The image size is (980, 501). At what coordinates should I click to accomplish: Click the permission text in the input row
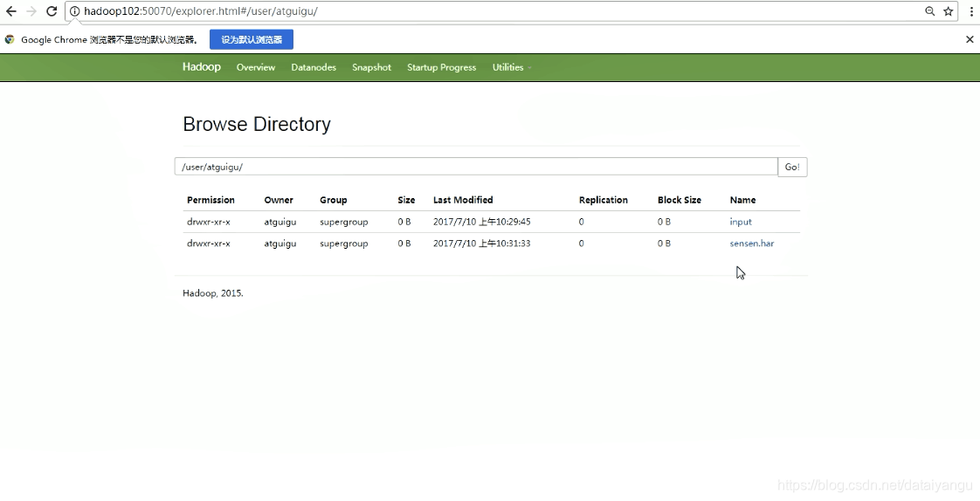pos(208,222)
